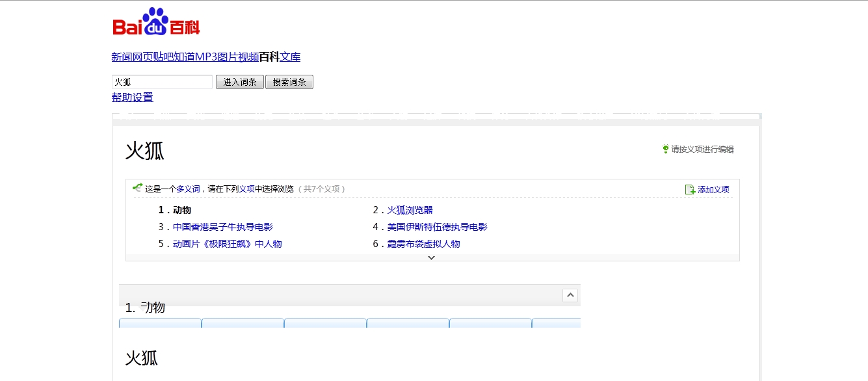Open the 新闻 navigation link
This screenshot has width=868, height=381.
point(122,57)
